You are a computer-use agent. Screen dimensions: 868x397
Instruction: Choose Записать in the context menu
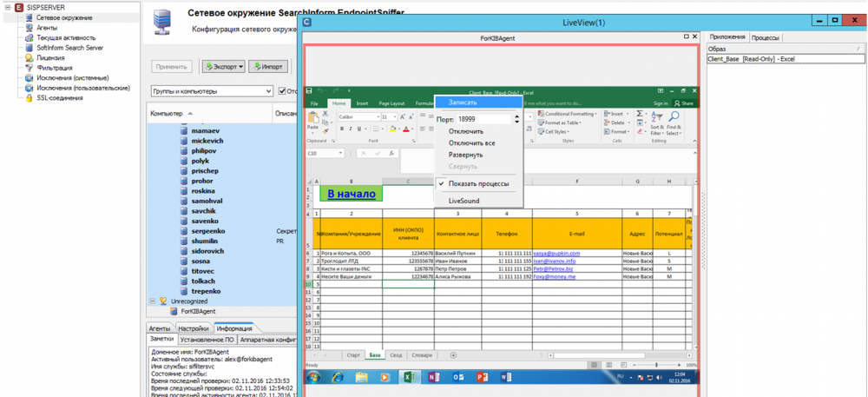tap(463, 103)
